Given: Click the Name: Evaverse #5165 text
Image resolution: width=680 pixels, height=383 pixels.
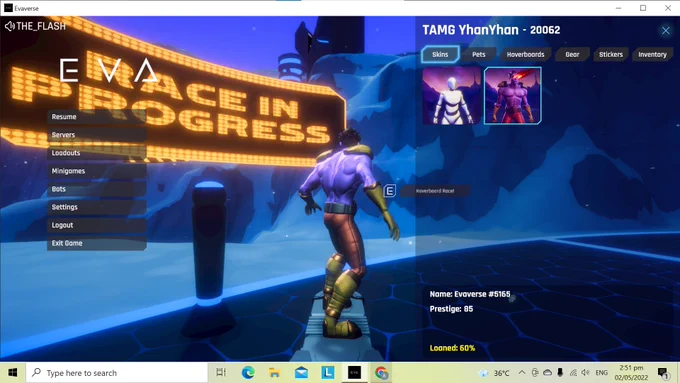Looking at the screenshot, I should (470, 294).
